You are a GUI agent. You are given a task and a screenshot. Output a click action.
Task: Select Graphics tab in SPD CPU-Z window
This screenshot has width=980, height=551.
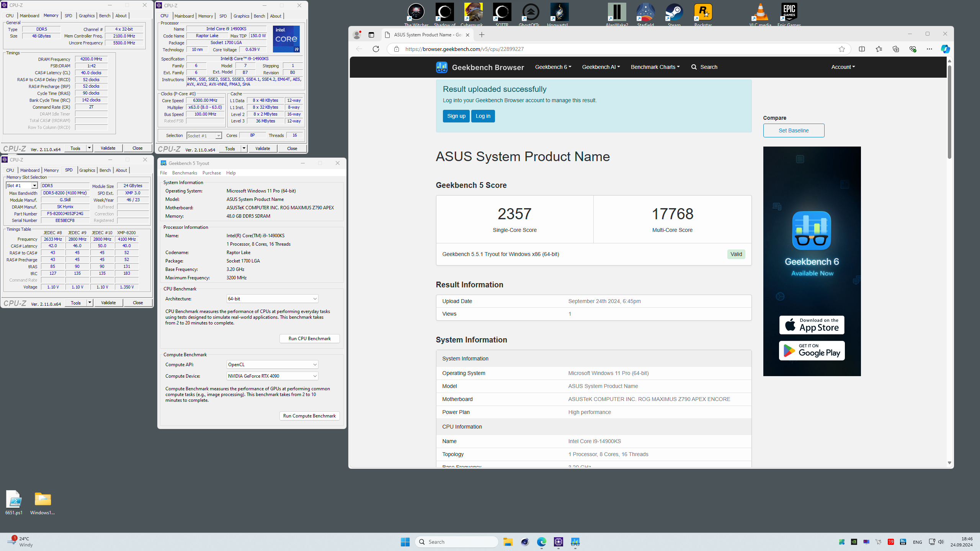tap(87, 170)
